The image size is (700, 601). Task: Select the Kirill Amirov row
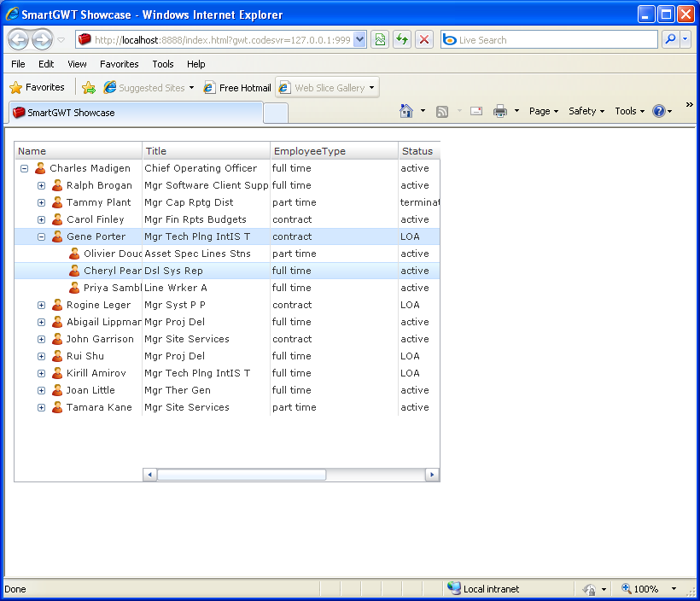pyautogui.click(x=227, y=373)
